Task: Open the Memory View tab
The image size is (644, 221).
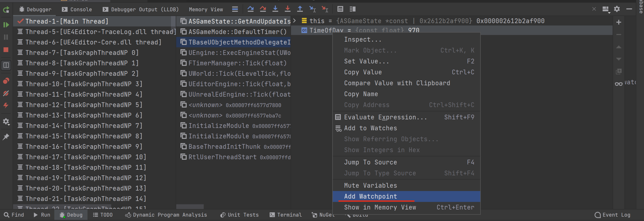Action: point(206,10)
